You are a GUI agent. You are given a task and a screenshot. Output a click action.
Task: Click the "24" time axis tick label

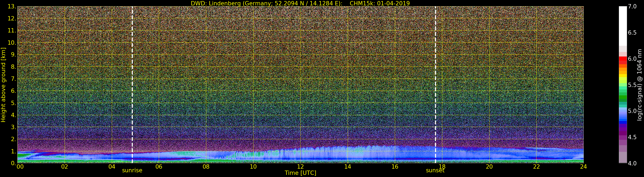tap(583, 167)
